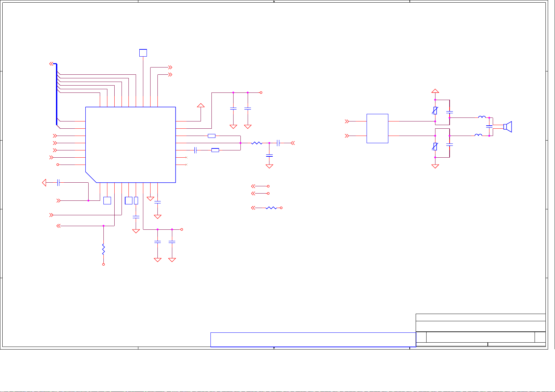The height and width of the screenshot is (392, 555).
Task: Select the large blue IC chip outline
Action: tap(130, 145)
